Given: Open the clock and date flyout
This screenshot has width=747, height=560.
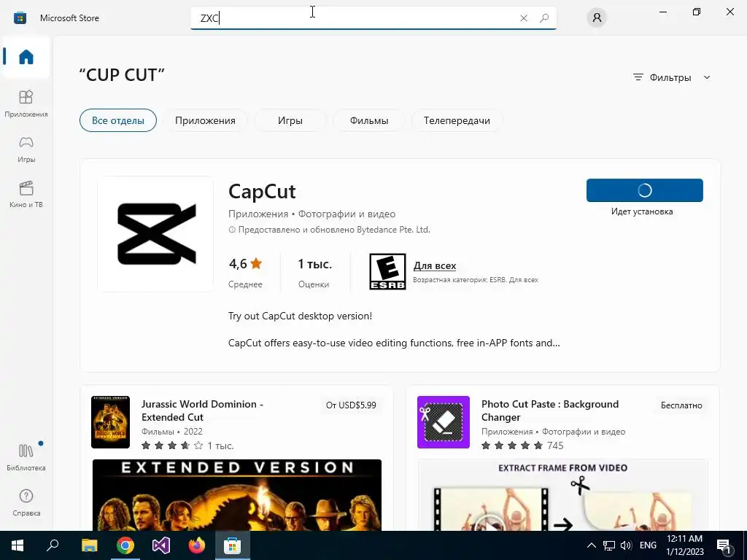Looking at the screenshot, I should (x=684, y=545).
